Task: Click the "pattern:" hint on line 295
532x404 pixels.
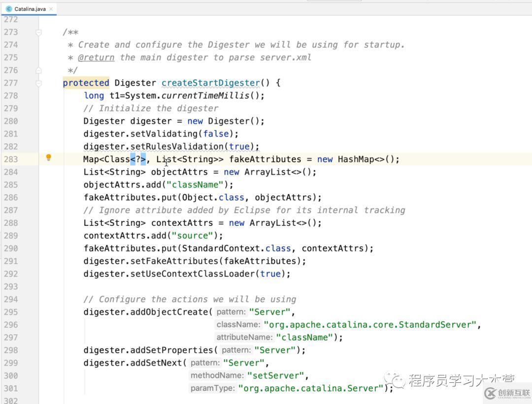Action: click(231, 312)
